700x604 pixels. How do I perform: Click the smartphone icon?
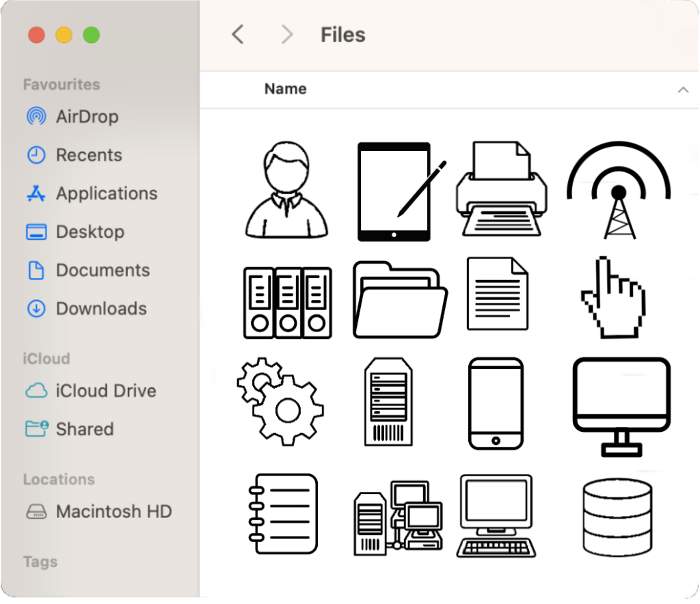click(x=496, y=404)
